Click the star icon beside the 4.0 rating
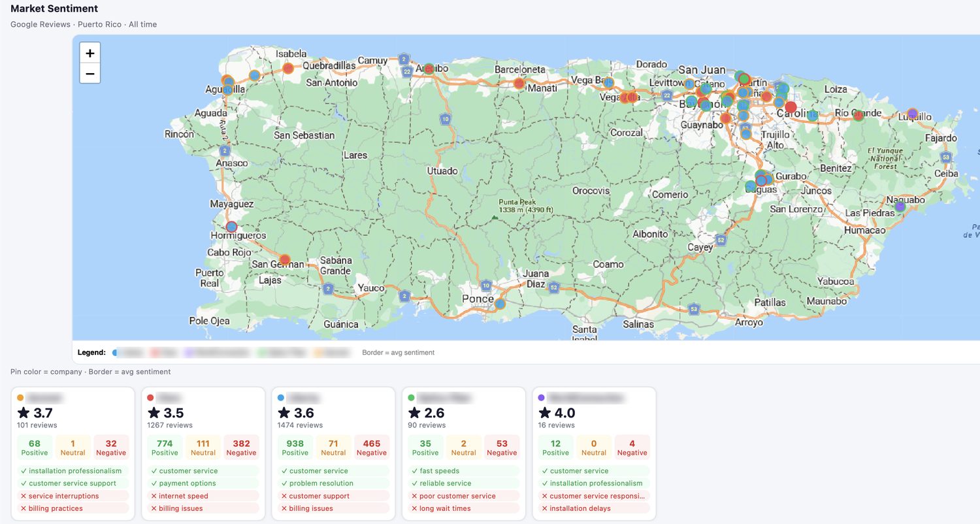Screen dimensions: 980x524 pos(545,413)
